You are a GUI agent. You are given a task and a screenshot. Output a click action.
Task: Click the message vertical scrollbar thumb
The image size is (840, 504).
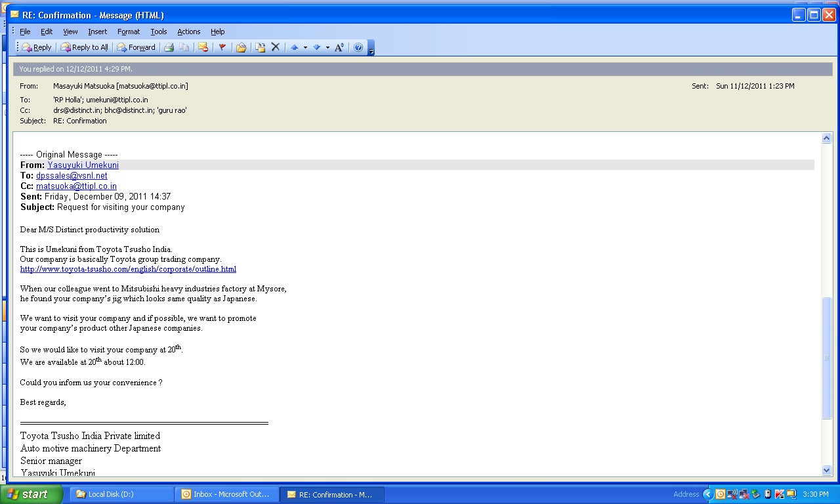coord(826,358)
